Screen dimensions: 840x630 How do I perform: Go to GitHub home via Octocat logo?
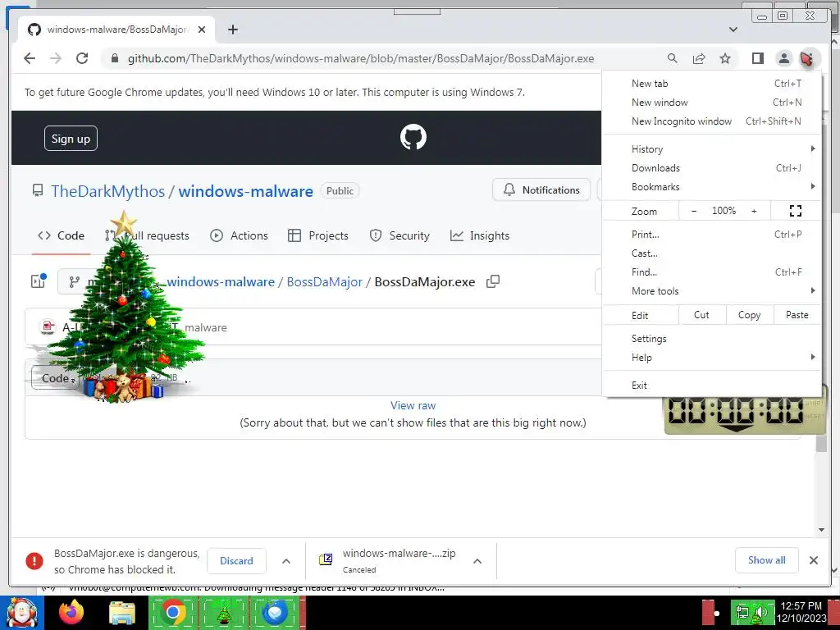(x=413, y=137)
